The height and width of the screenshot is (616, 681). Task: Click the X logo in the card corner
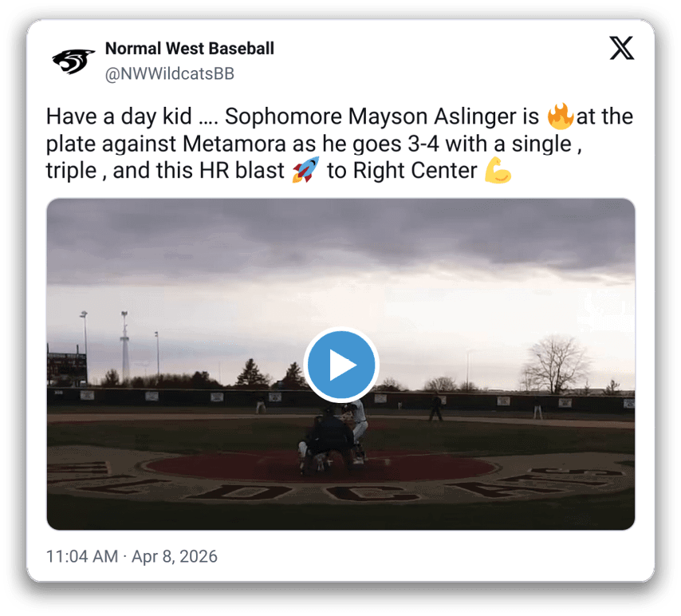pos(621,48)
